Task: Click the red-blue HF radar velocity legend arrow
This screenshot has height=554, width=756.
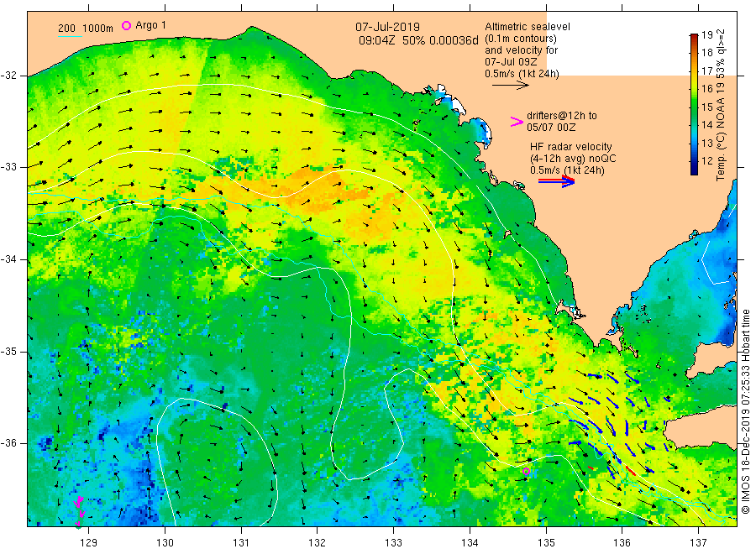Action: click(x=556, y=181)
